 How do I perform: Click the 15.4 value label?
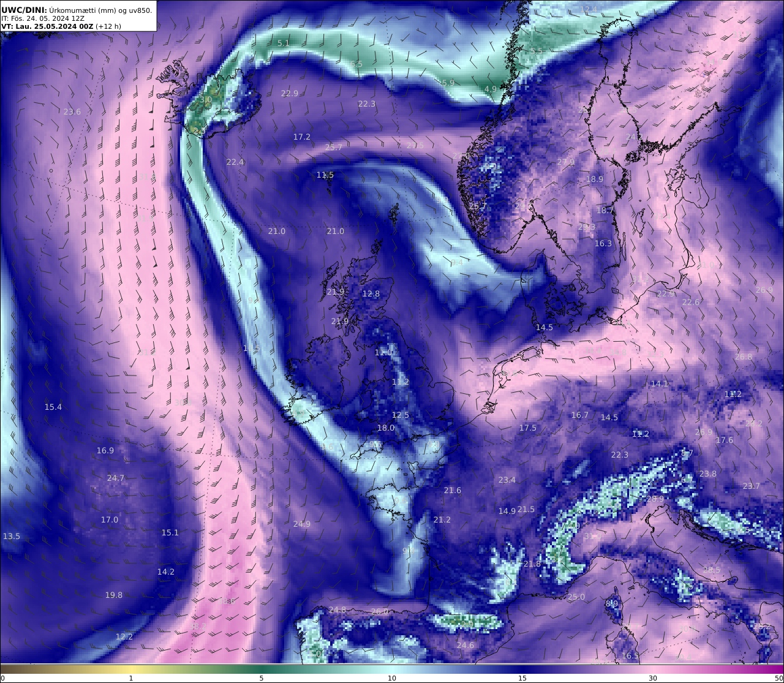click(x=53, y=407)
